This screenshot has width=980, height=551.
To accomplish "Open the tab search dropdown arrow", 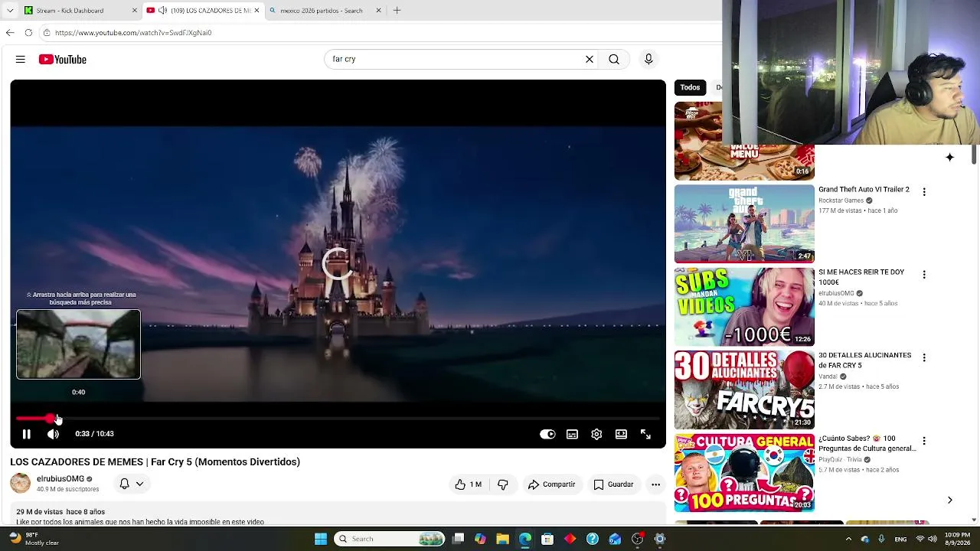I will (10, 11).
